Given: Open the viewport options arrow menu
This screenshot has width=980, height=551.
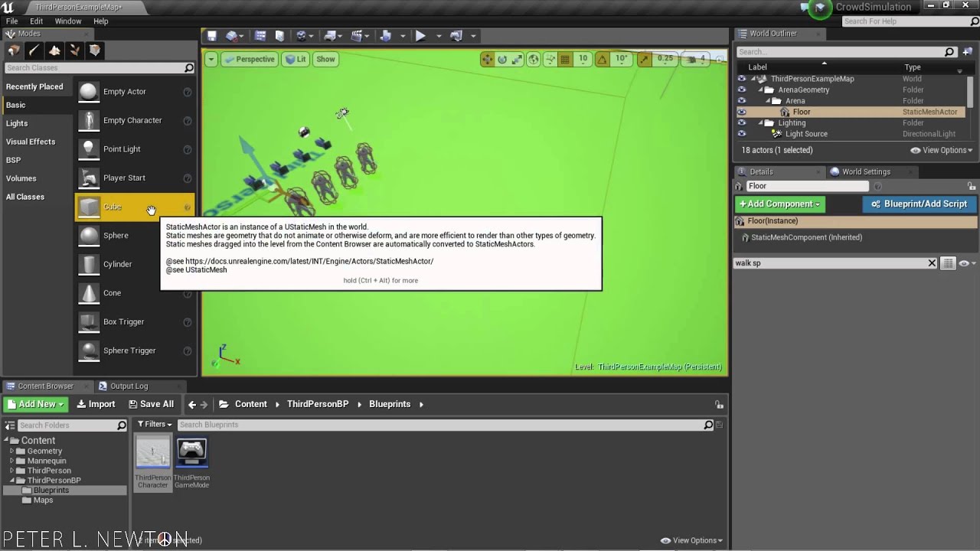Looking at the screenshot, I should (x=211, y=59).
